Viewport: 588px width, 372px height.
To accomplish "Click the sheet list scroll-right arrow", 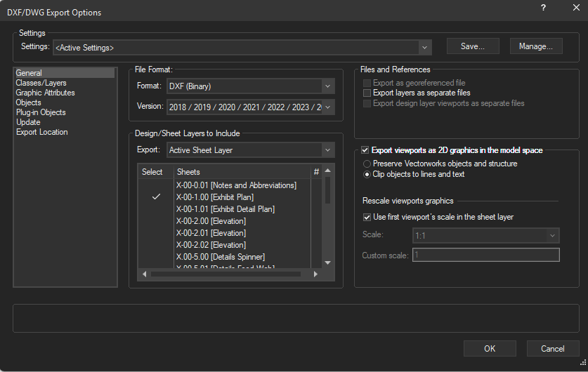I will coord(315,274).
